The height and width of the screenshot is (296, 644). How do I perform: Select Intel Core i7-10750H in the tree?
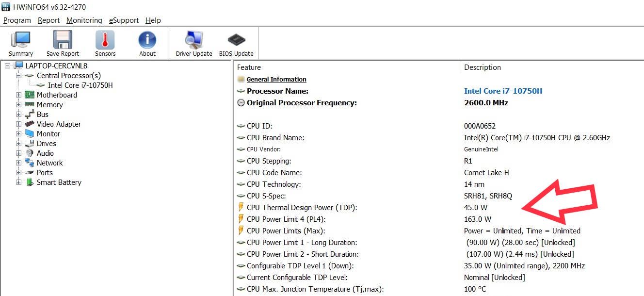click(80, 85)
